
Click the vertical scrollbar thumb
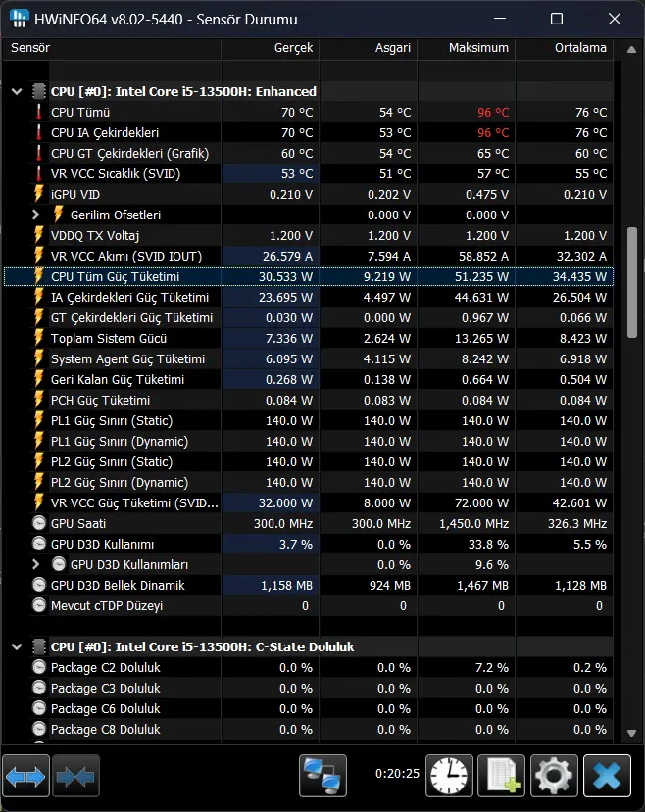point(631,283)
